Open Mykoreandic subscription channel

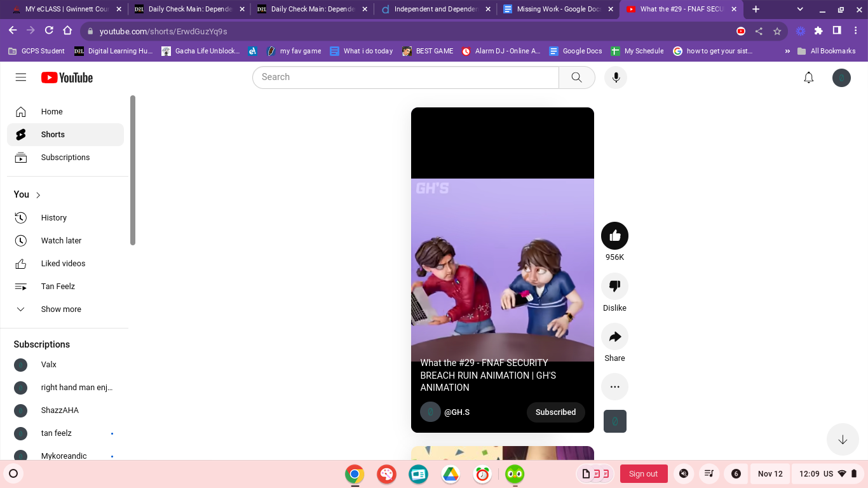[65, 454]
